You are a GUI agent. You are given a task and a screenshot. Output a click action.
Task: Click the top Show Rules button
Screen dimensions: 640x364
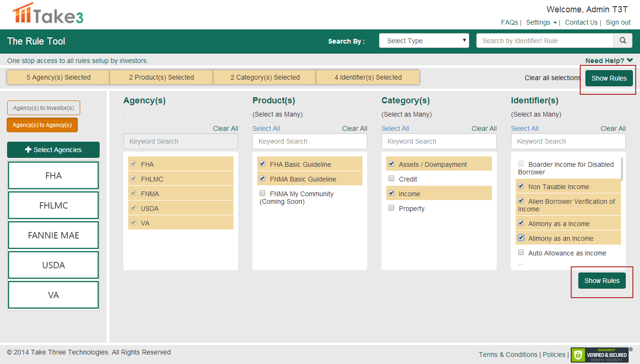point(609,78)
